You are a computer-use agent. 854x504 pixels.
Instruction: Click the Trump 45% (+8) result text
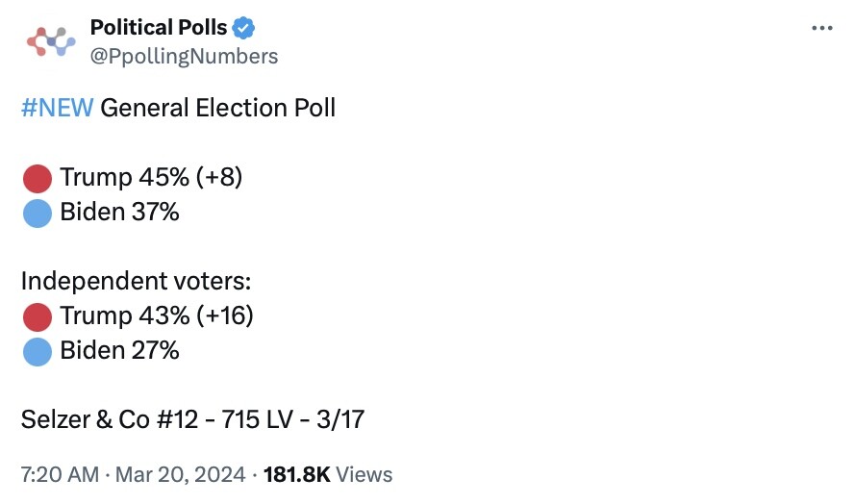[151, 177]
